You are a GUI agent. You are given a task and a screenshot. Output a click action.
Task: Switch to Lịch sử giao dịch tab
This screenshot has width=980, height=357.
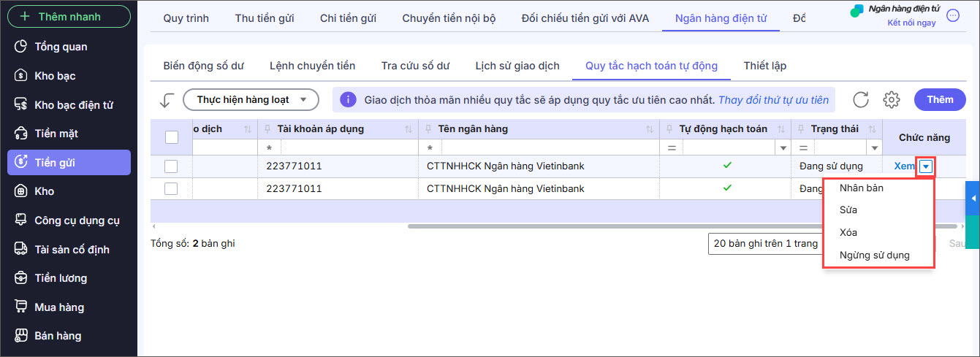point(517,66)
